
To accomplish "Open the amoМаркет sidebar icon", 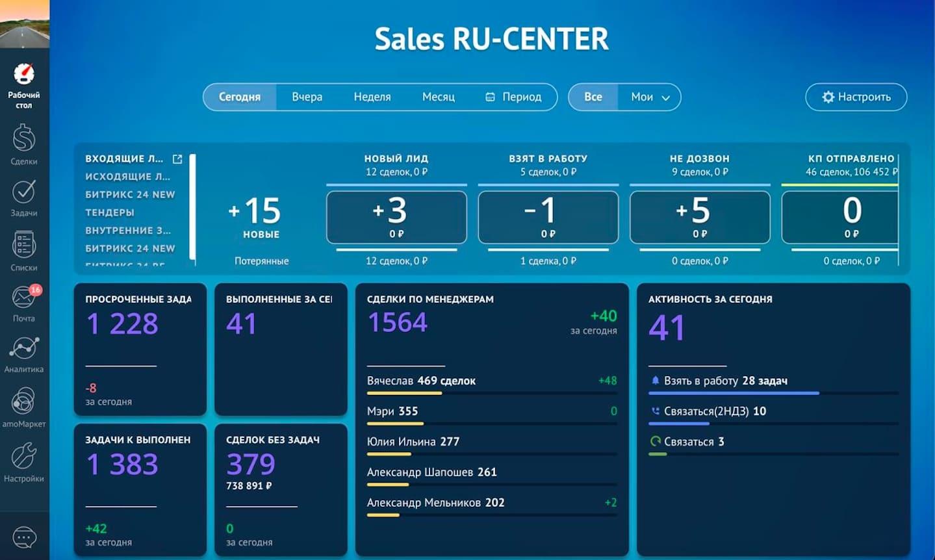I will click(x=24, y=401).
